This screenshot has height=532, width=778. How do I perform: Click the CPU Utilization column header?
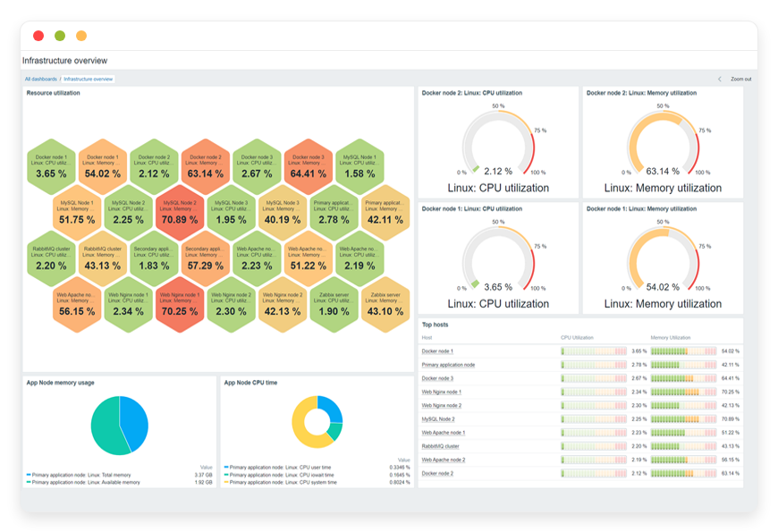point(577,337)
